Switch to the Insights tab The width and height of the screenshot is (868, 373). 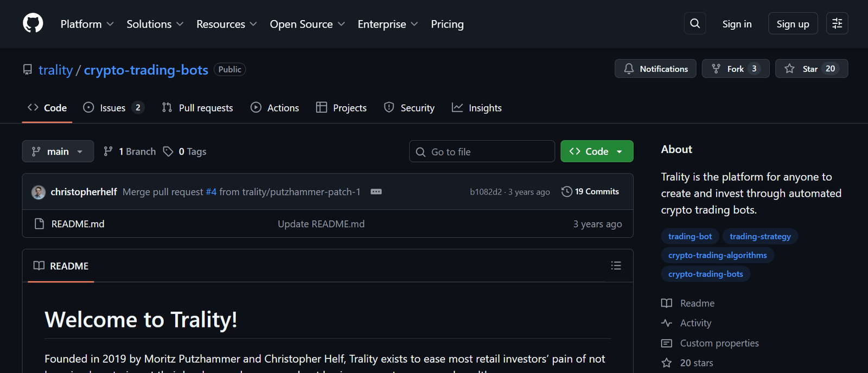[x=477, y=108]
